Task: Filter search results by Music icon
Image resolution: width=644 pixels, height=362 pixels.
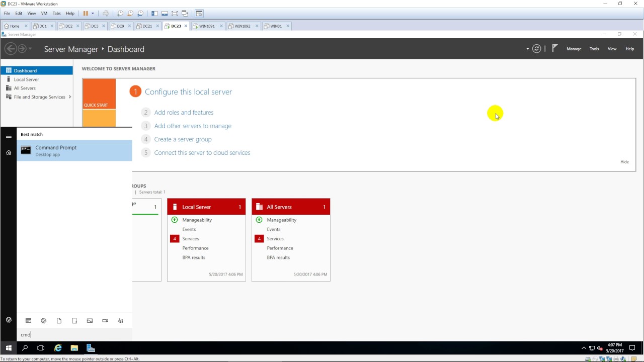Action: (120, 321)
